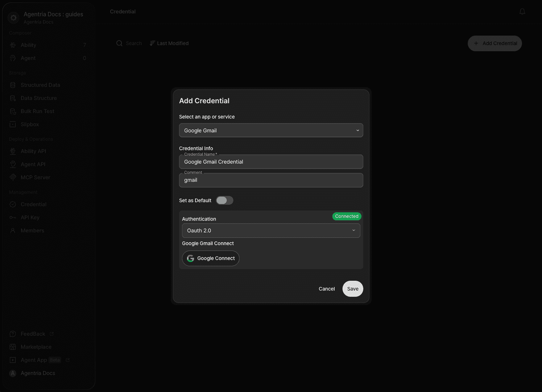Viewport: 542px width, 392px height.
Task: Click the Google Gmail Connect label
Action: point(208,243)
